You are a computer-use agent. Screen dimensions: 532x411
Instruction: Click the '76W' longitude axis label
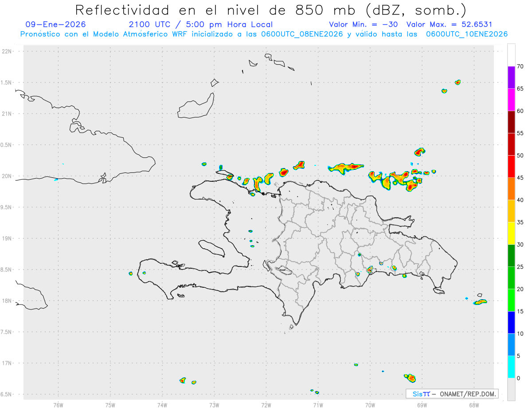[58, 405]
